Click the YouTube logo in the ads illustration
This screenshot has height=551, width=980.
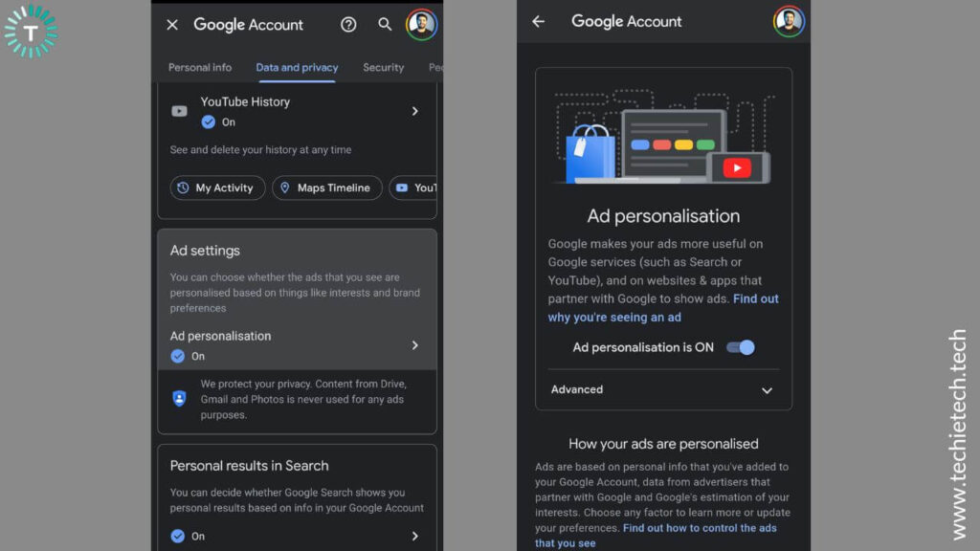point(739,166)
